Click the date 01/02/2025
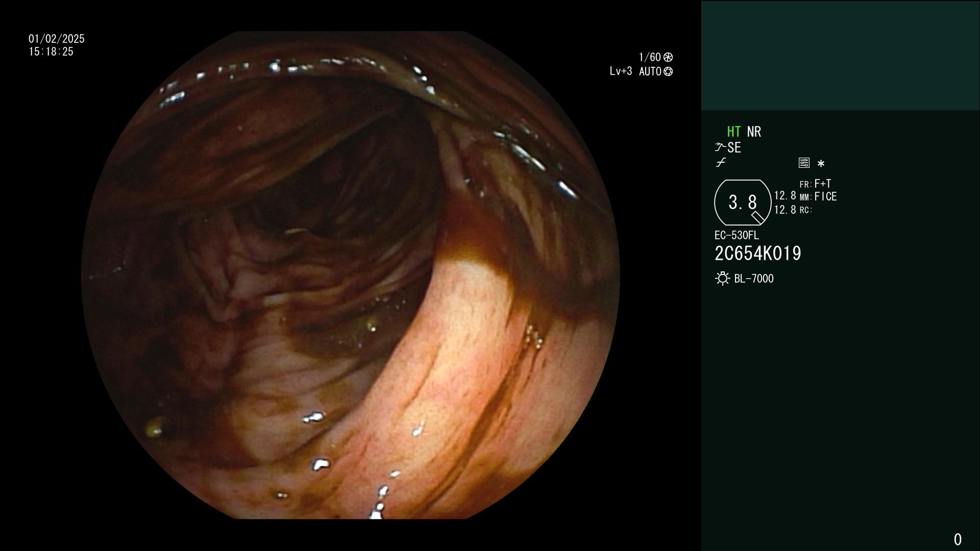The height and width of the screenshot is (551, 980). [57, 39]
